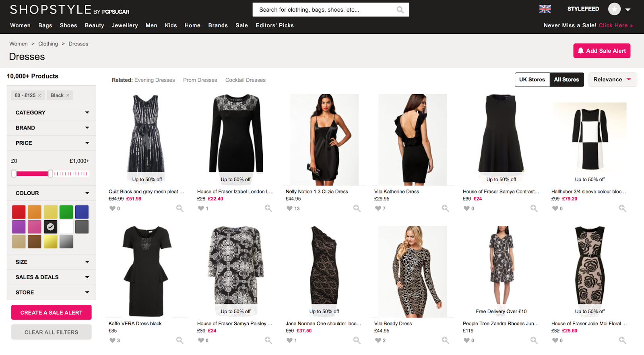The width and height of the screenshot is (644, 355).
Task: Click CREATE A SALE ALERT button
Action: [x=52, y=313]
